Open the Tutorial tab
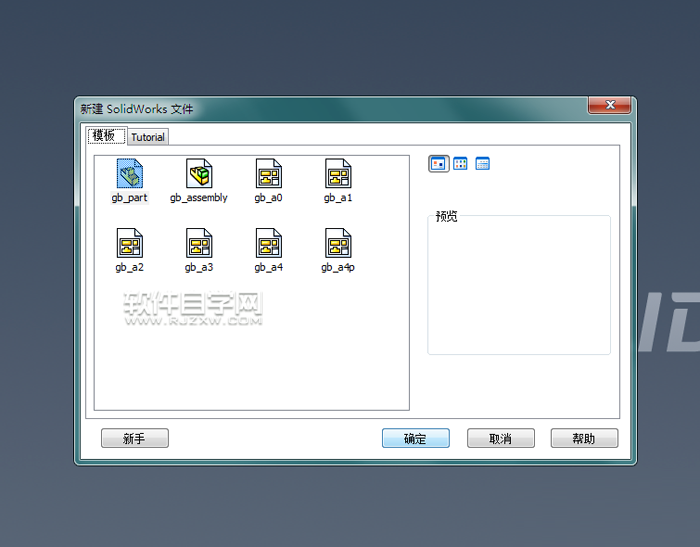Screen dimensions: 700x547 click(148, 137)
